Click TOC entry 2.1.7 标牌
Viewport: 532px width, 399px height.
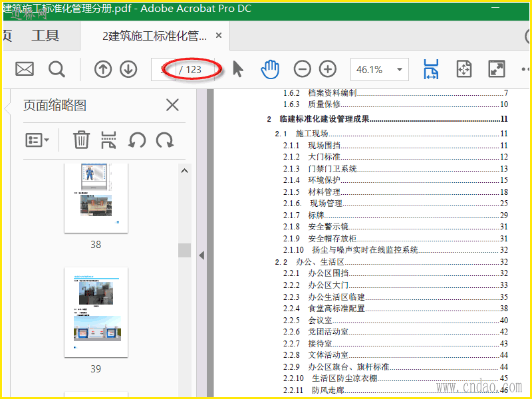(x=396, y=215)
